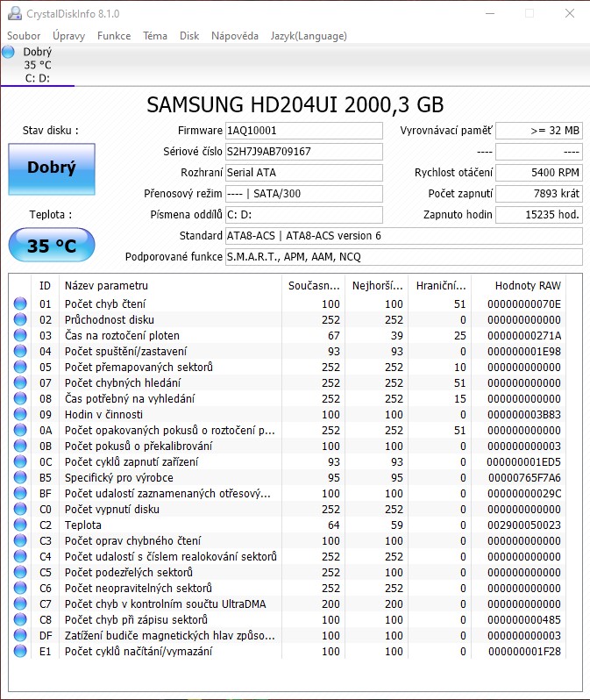Select RAW value 000000001F28
Screen dimensions: 590x700
coord(524,651)
